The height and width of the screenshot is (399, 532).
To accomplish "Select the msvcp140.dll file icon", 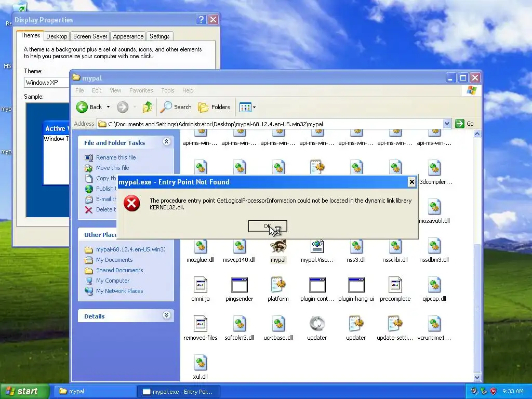I will [x=239, y=246].
